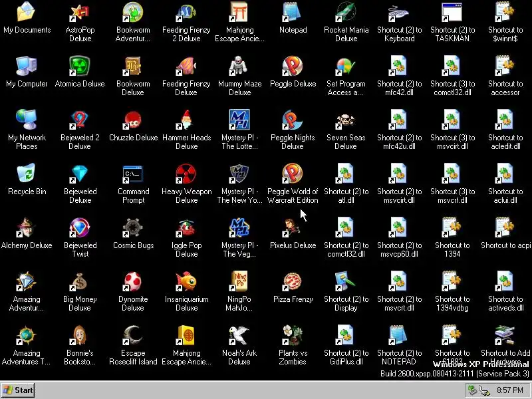
Task: Click the Mystery PI The Vegas icon
Action: coord(239,227)
